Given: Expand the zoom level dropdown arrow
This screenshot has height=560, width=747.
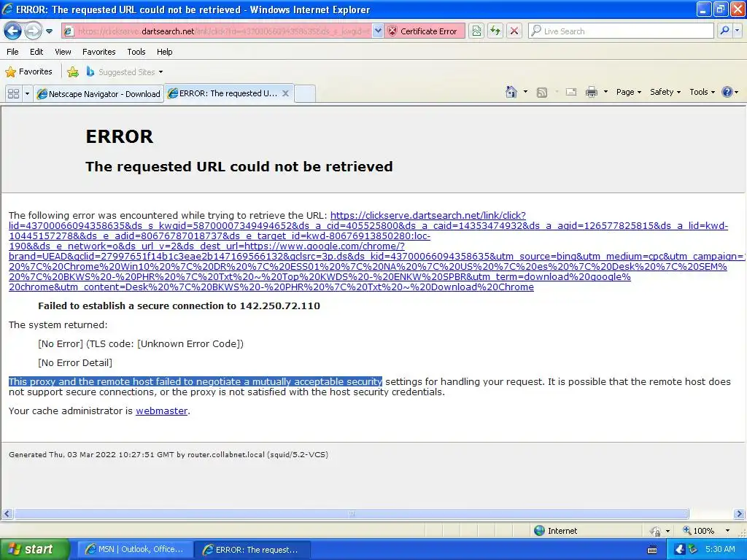Looking at the screenshot, I should point(727,531).
